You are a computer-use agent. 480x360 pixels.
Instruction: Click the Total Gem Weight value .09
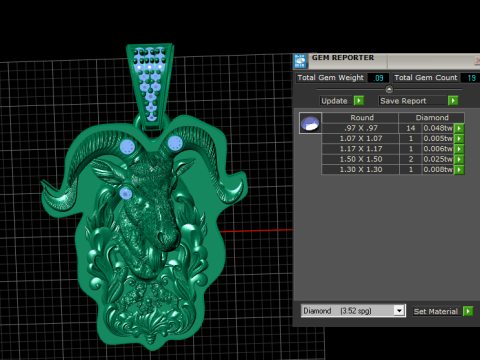tap(378, 78)
